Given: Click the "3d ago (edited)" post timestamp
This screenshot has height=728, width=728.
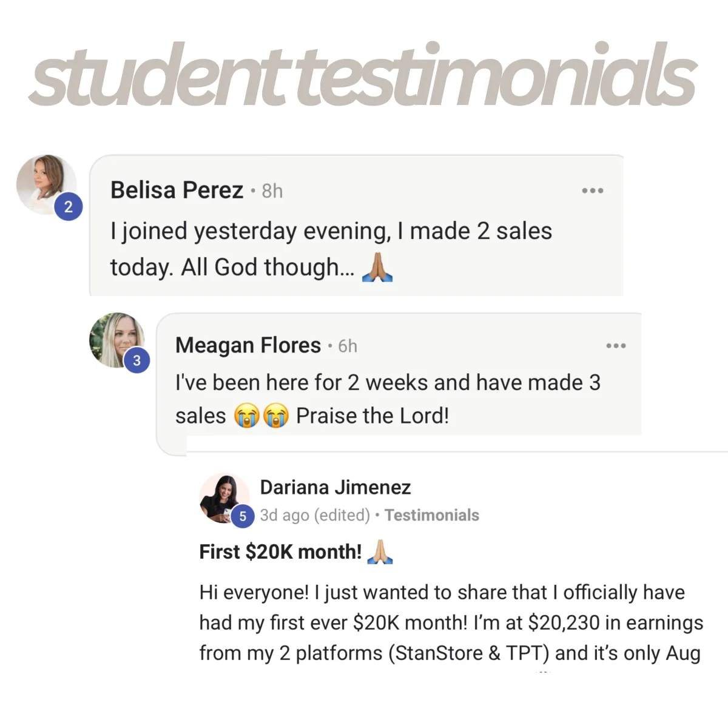Looking at the screenshot, I should (x=314, y=515).
